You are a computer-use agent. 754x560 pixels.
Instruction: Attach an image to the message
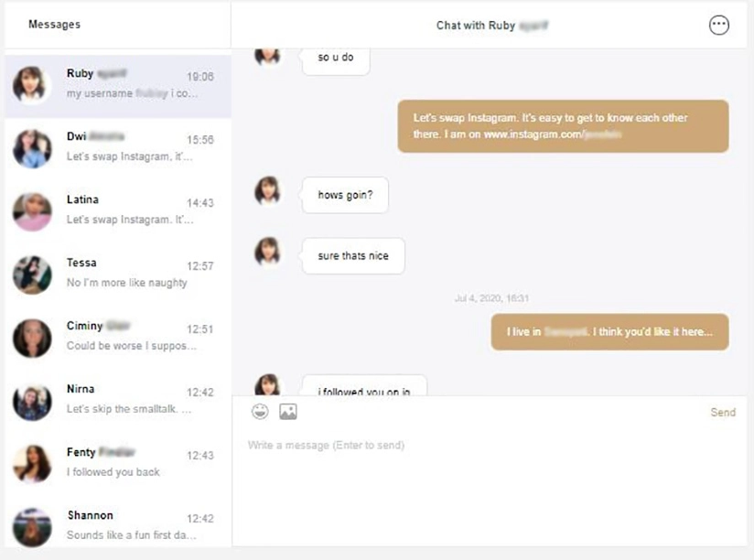tap(287, 411)
